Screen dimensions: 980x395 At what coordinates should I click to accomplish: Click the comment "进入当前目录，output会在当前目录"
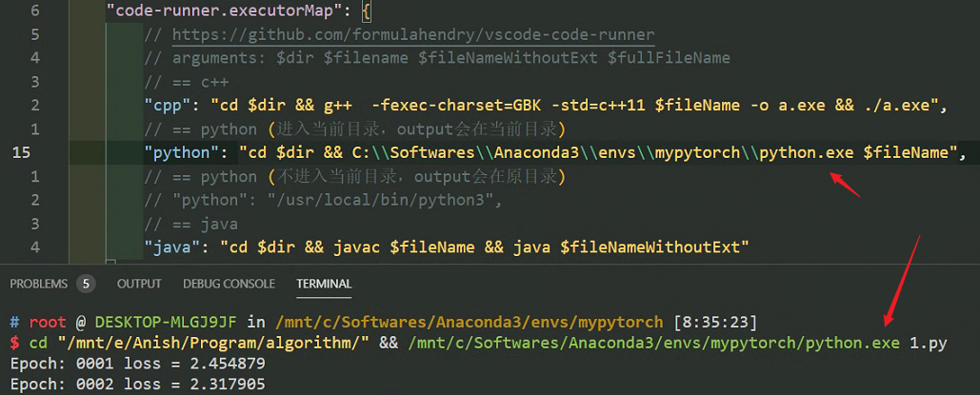(416, 129)
